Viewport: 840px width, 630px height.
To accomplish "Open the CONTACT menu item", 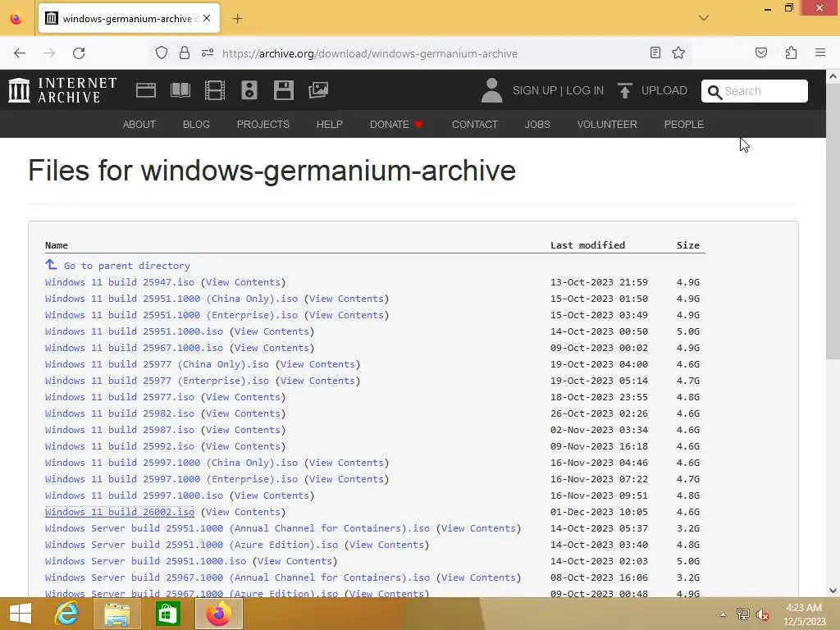I will (475, 125).
